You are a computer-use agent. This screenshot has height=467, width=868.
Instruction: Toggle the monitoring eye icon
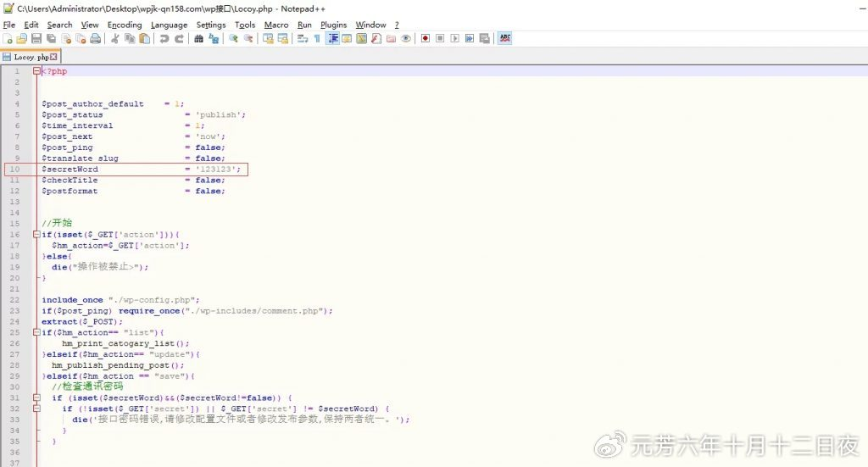[x=406, y=39]
